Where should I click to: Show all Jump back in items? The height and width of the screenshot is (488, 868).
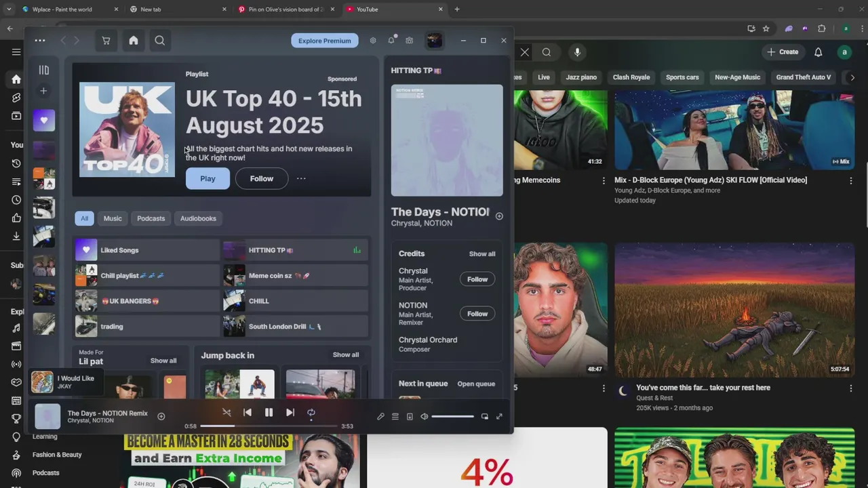[346, 354]
